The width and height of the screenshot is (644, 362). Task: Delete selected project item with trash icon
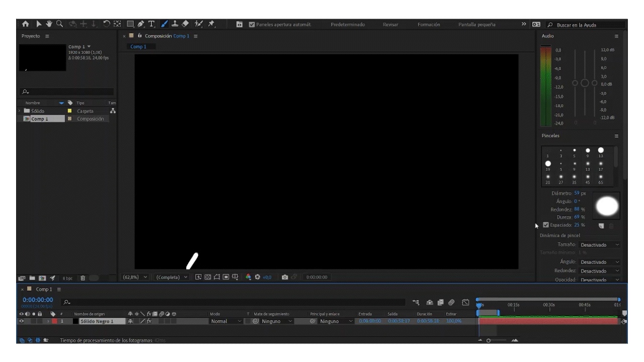coord(83,278)
